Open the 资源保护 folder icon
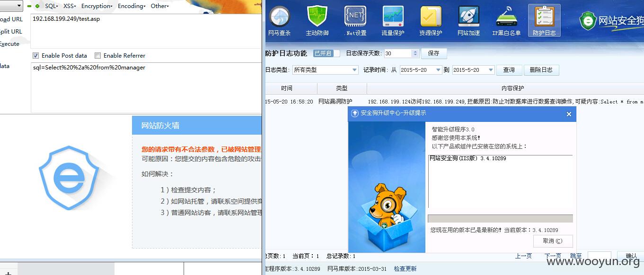This screenshot has width=644, height=275. (431, 21)
